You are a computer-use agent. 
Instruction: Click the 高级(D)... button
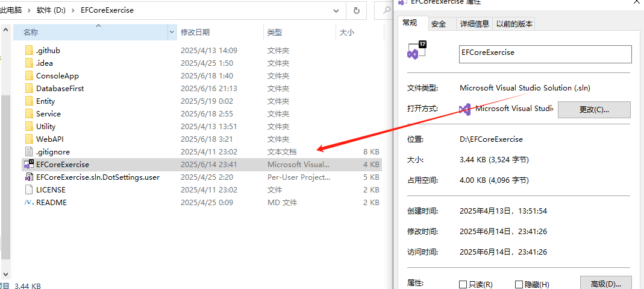[x=605, y=284]
